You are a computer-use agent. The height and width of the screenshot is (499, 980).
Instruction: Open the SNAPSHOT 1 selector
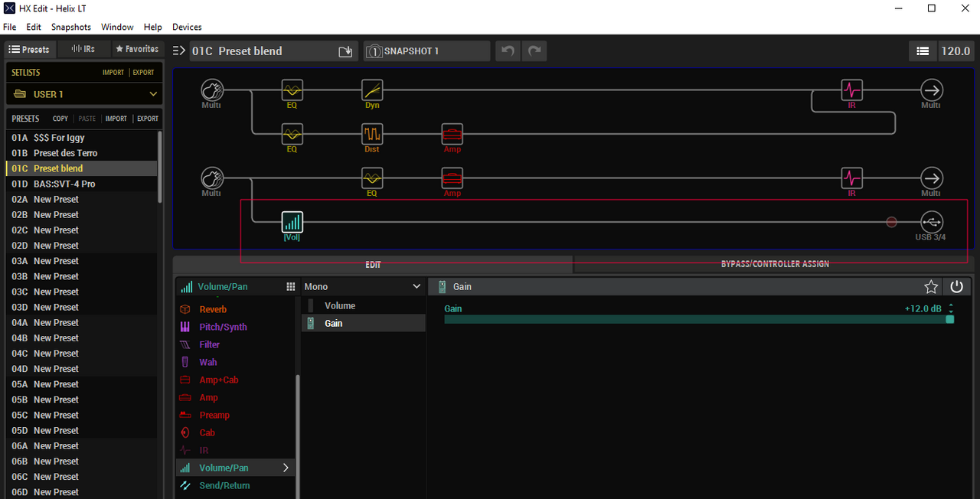[427, 51]
